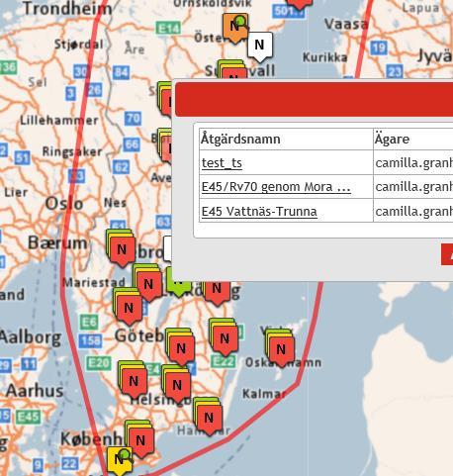The image size is (453, 476).
Task: Click the orange N marker near Östersund
Action: point(235,28)
